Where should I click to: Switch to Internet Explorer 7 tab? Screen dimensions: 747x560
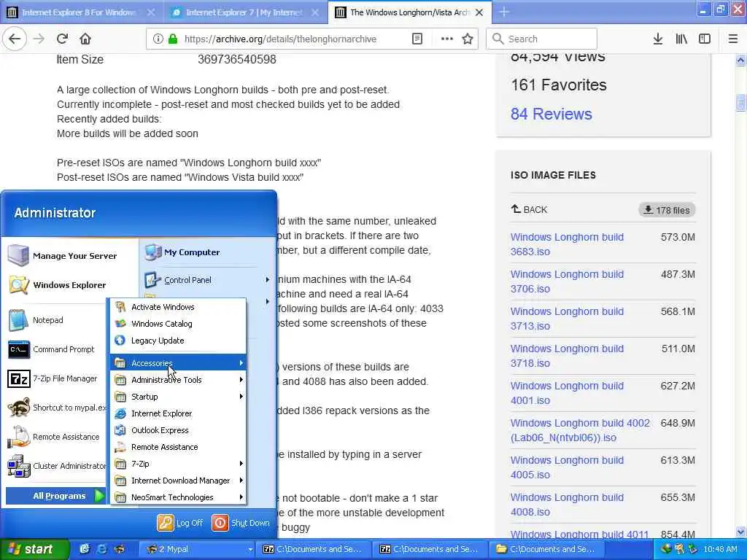point(245,12)
